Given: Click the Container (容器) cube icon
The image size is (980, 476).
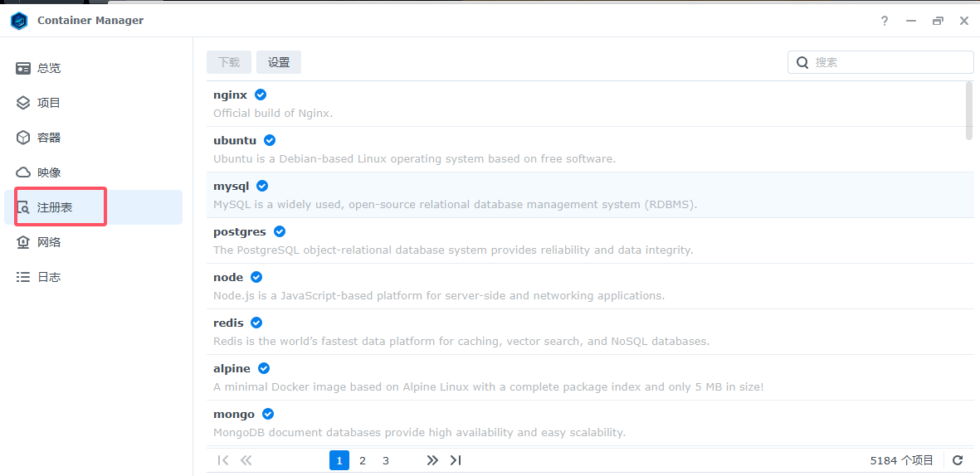Looking at the screenshot, I should tap(23, 138).
